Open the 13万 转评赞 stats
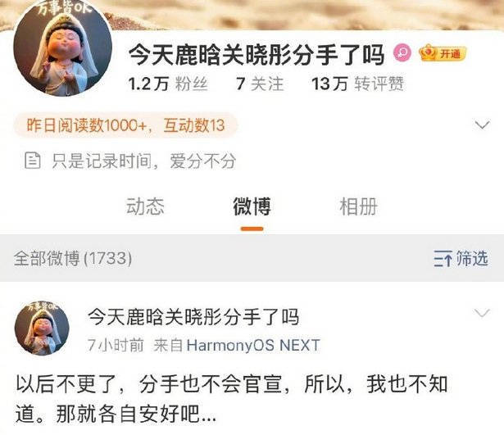This screenshot has height=435, width=504. [x=357, y=84]
